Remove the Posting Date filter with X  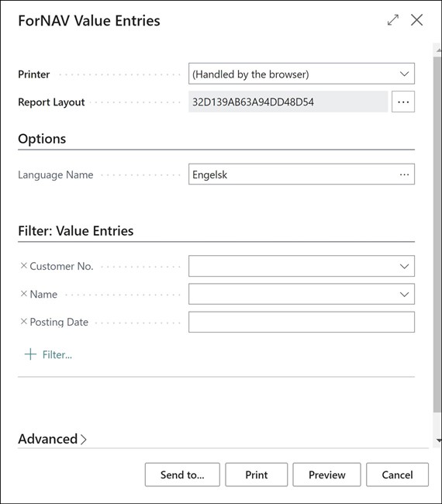(x=24, y=322)
